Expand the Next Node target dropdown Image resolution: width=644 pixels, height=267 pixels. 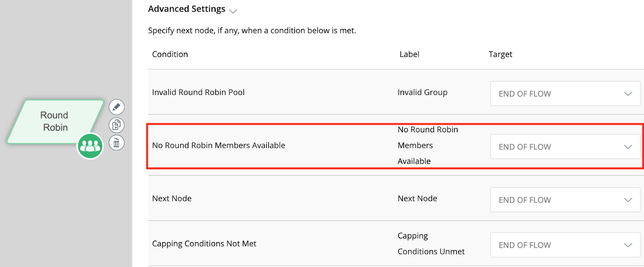tap(565, 200)
